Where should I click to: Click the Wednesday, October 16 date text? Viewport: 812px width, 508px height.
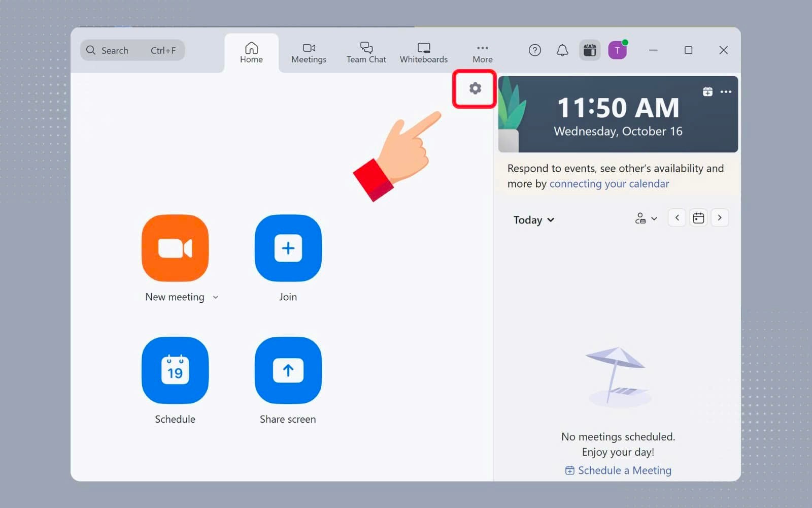pos(618,131)
